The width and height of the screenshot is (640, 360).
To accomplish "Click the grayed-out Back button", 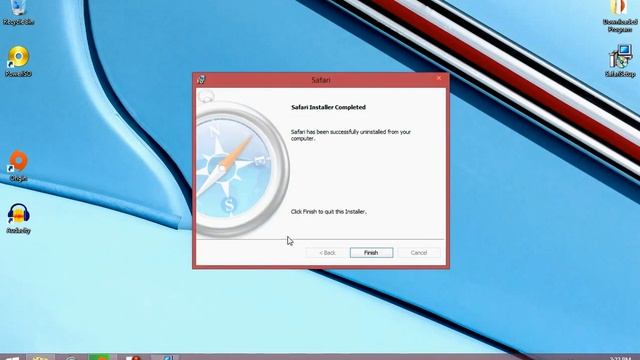I will [x=327, y=253].
